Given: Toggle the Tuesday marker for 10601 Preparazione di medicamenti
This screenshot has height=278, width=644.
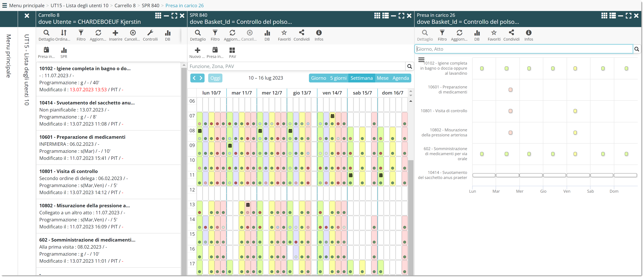Looking at the screenshot, I should 510,90.
